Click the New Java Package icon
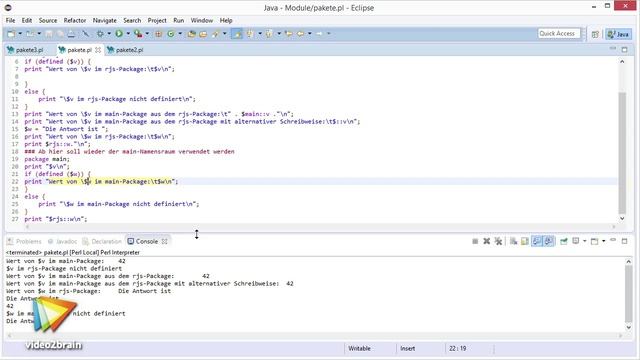 click(158, 34)
